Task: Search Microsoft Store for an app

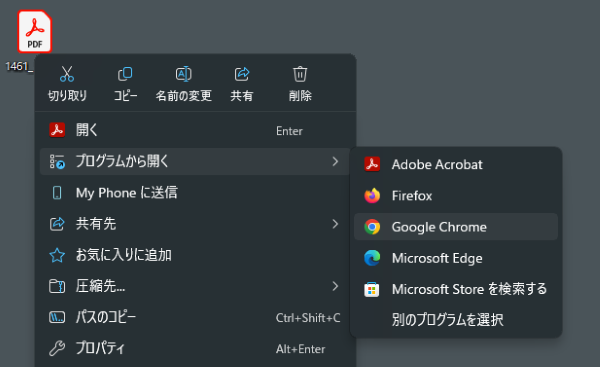Action: point(456,289)
